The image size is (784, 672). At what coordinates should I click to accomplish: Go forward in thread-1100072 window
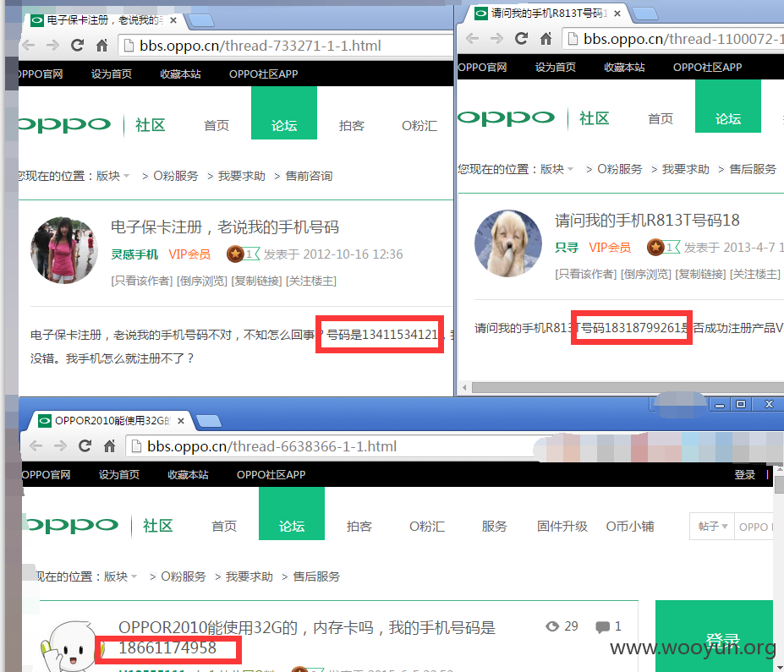(496, 39)
